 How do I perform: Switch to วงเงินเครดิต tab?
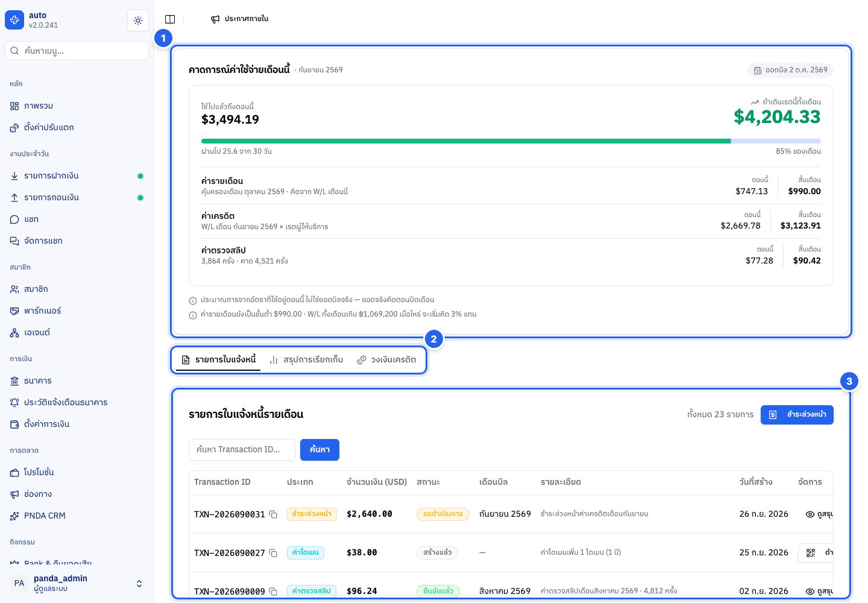pos(387,360)
